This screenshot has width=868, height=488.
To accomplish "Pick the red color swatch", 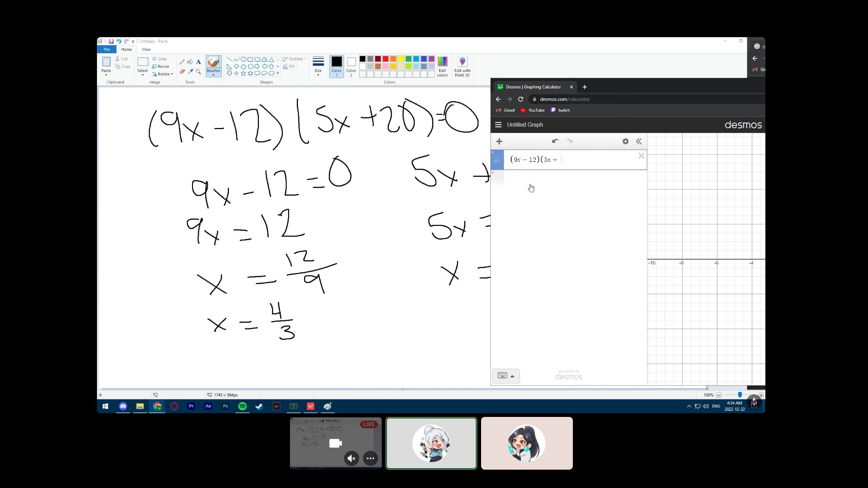I will (x=386, y=59).
